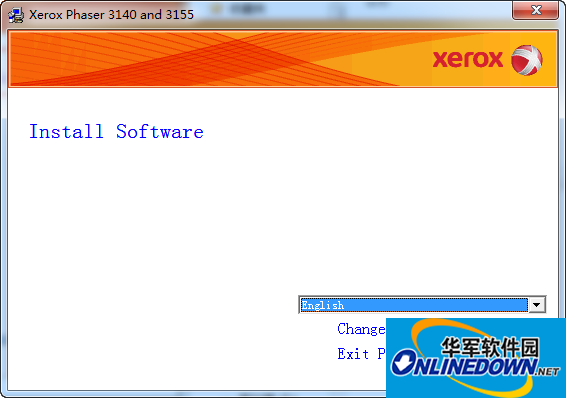The image size is (566, 398).
Task: Expand the English language dropdown arrow
Action: click(537, 305)
